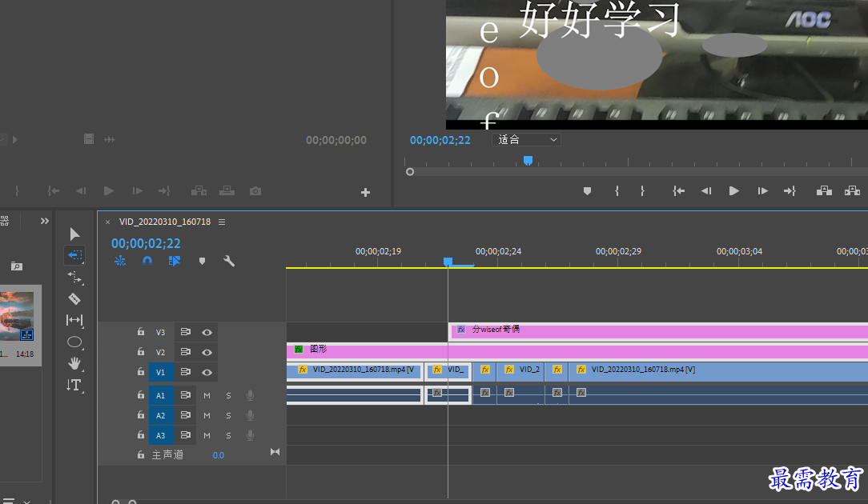The height and width of the screenshot is (504, 868).
Task: Click Extract button in program monitor
Action: point(853,191)
